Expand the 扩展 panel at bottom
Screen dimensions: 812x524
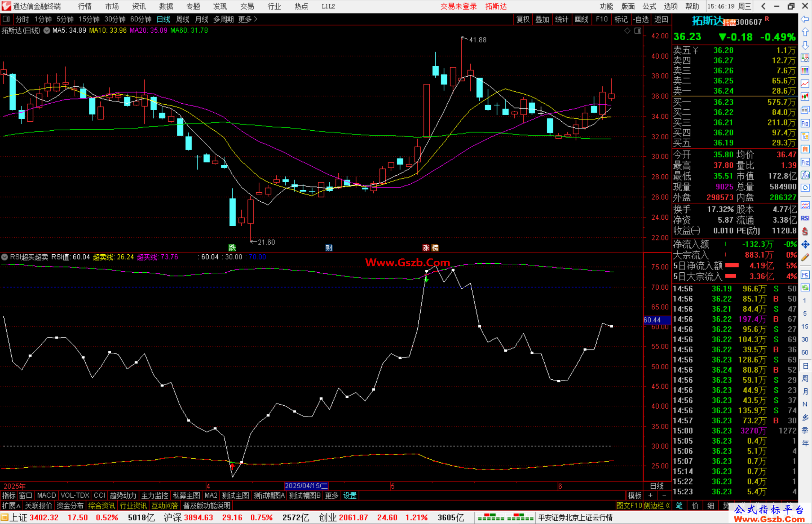[11, 506]
